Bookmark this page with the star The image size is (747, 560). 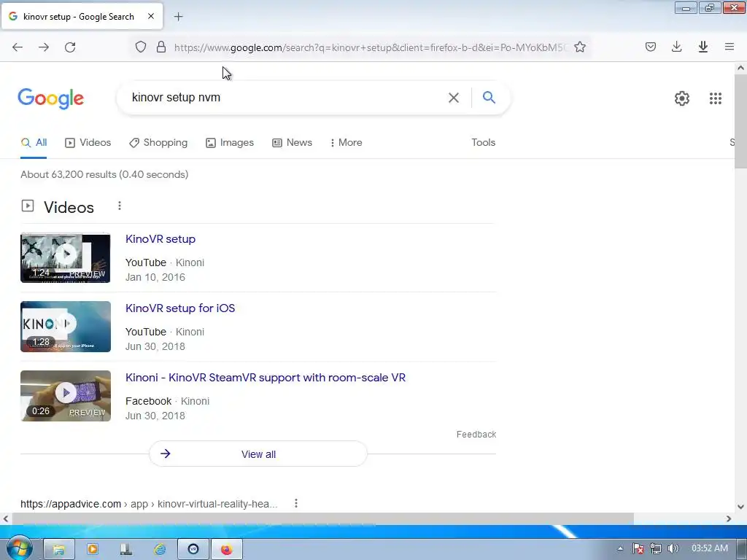coord(580,47)
